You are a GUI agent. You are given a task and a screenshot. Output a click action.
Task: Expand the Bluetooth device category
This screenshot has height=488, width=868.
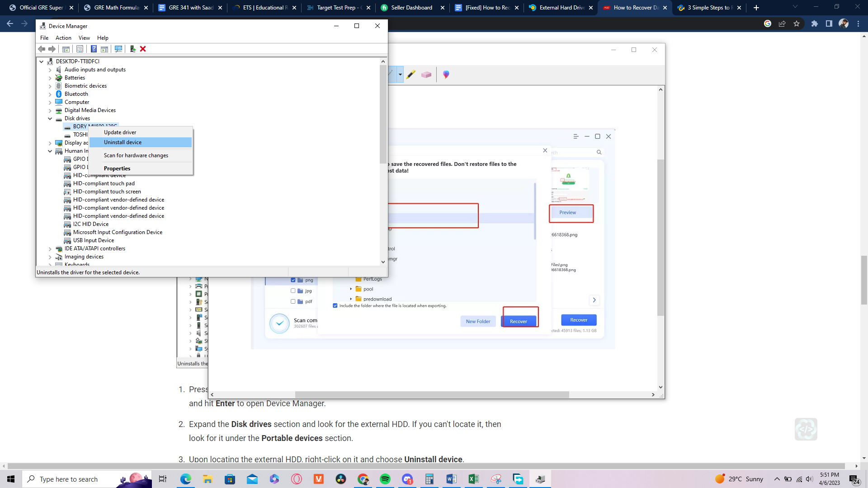pyautogui.click(x=50, y=94)
